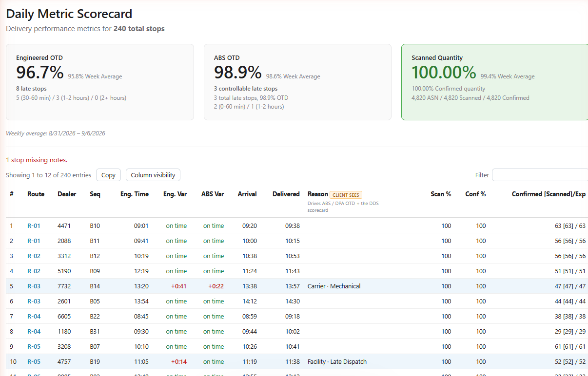The image size is (588, 376).
Task: Click dealer number 1180
Action: (x=64, y=331)
